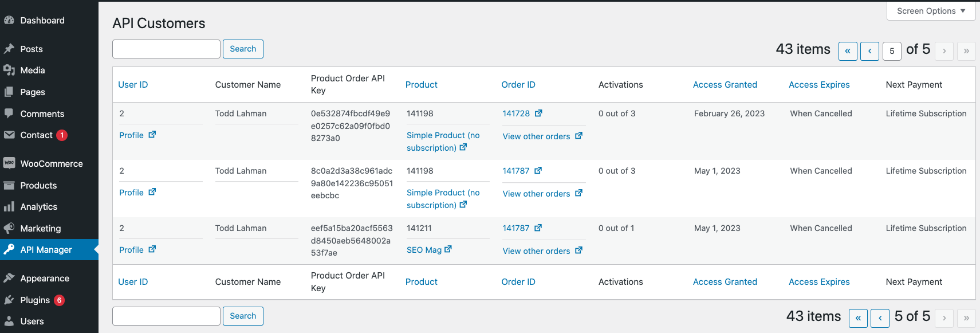The width and height of the screenshot is (980, 333).
Task: Open external link icon beside SEO Mag
Action: point(448,249)
